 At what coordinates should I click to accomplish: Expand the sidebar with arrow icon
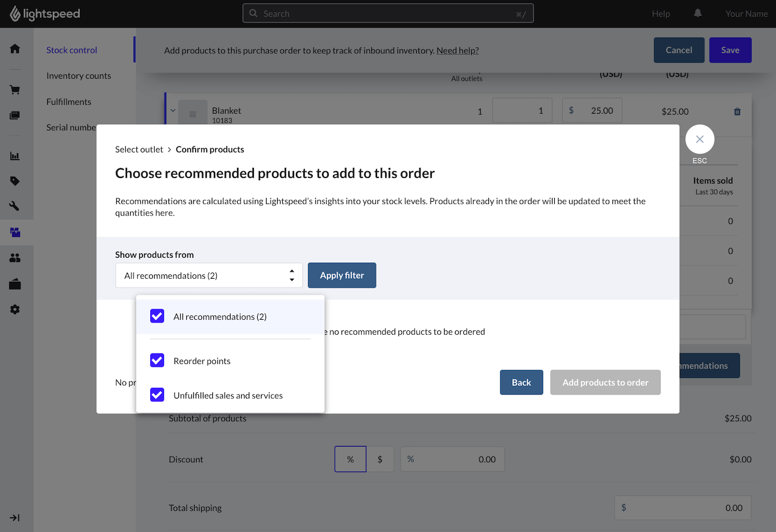15,518
